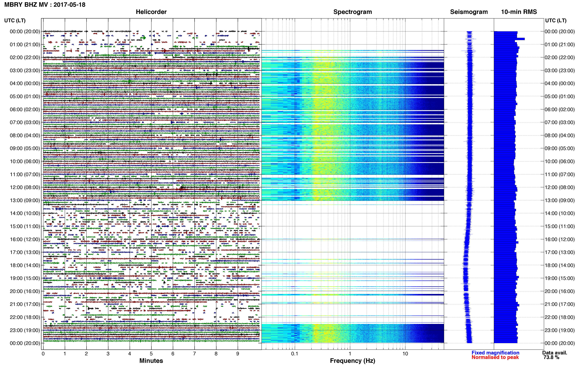The width and height of the screenshot is (588, 368).
Task: Click the left '08:00 (04:00)' time label
Action: 25,135
